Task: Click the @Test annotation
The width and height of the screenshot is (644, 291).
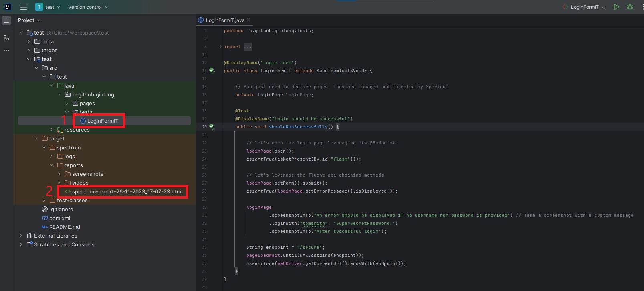Action: (242, 111)
